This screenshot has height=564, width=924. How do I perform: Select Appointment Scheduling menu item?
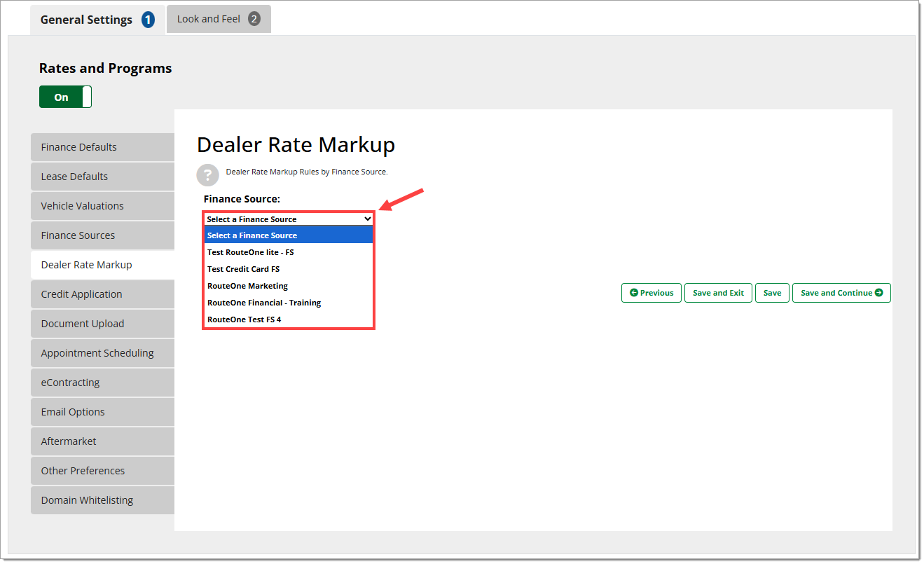click(102, 353)
